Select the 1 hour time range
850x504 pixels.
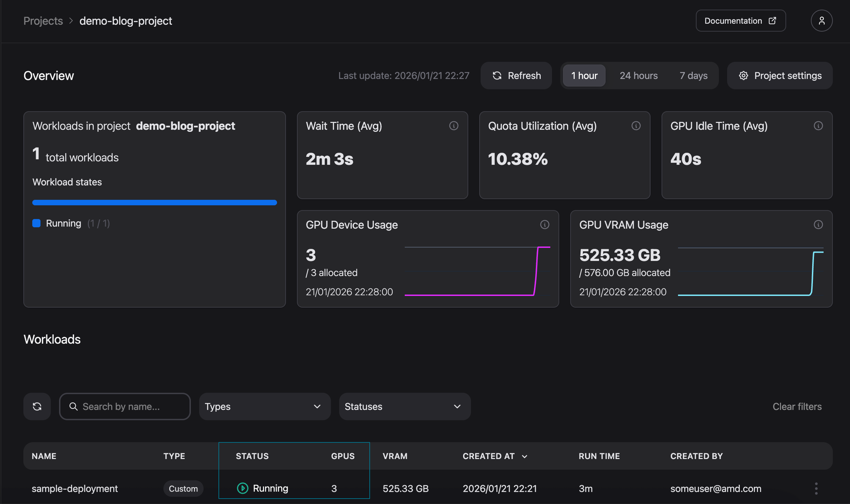(584, 75)
